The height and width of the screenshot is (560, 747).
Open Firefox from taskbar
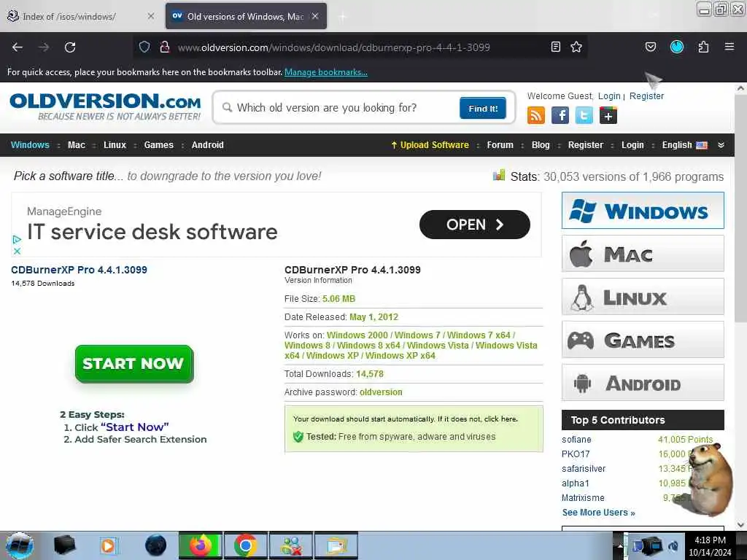pyautogui.click(x=201, y=545)
